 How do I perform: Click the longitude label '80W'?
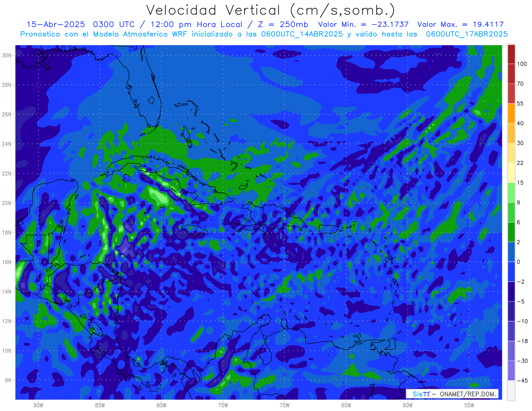161,405
